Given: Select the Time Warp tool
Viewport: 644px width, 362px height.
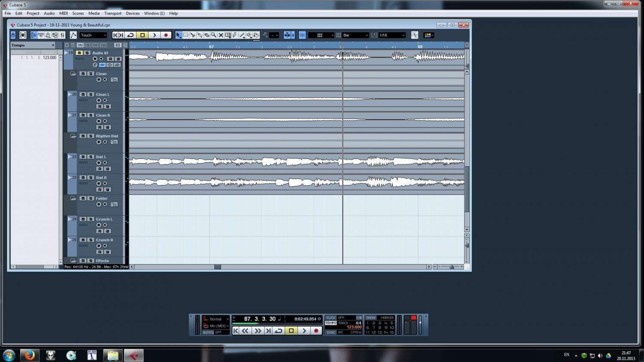Looking at the screenshot, I should pyautogui.click(x=228, y=35).
